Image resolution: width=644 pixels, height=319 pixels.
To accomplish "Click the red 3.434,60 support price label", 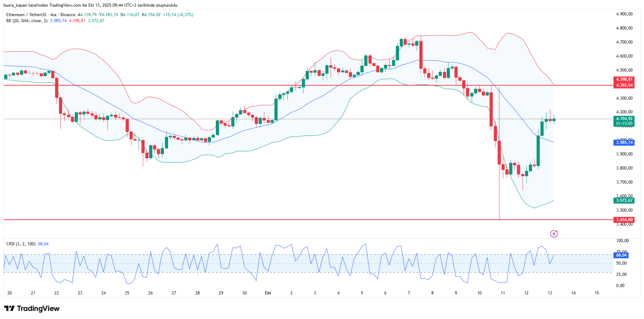I will pyautogui.click(x=624, y=220).
